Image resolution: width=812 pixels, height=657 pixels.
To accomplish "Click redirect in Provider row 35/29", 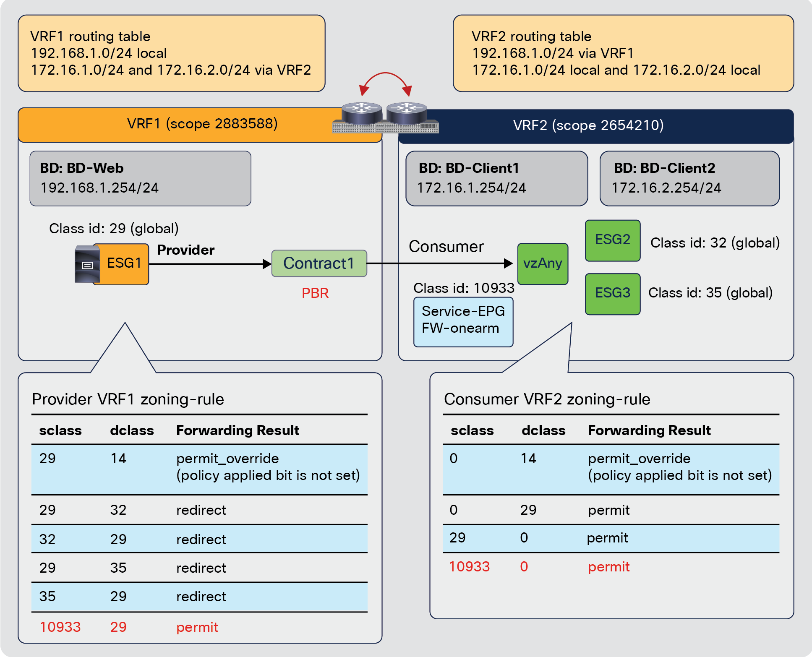I will pyautogui.click(x=201, y=597).
